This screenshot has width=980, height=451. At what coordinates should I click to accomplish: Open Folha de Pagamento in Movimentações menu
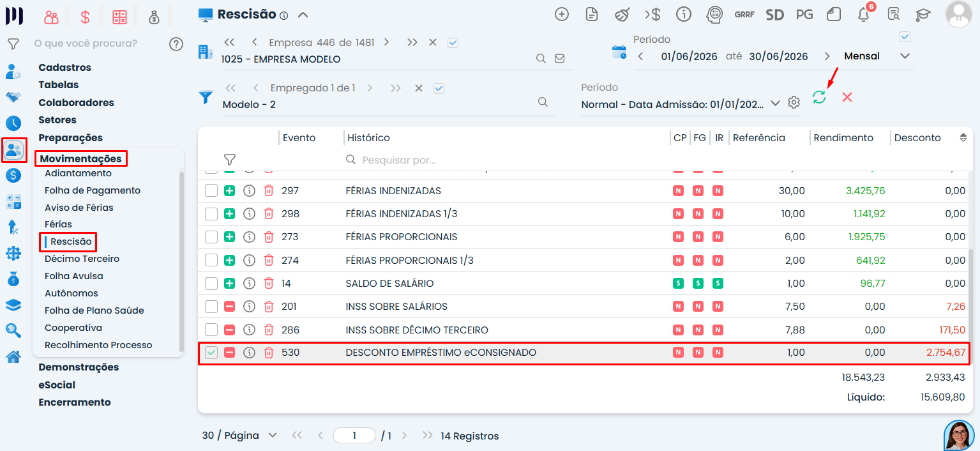[93, 190]
